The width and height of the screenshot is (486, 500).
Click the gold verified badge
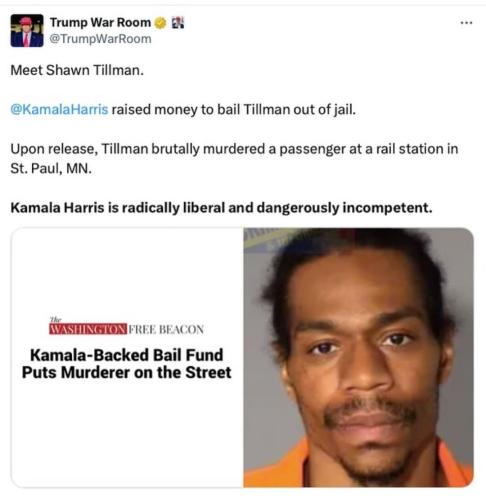[161, 23]
